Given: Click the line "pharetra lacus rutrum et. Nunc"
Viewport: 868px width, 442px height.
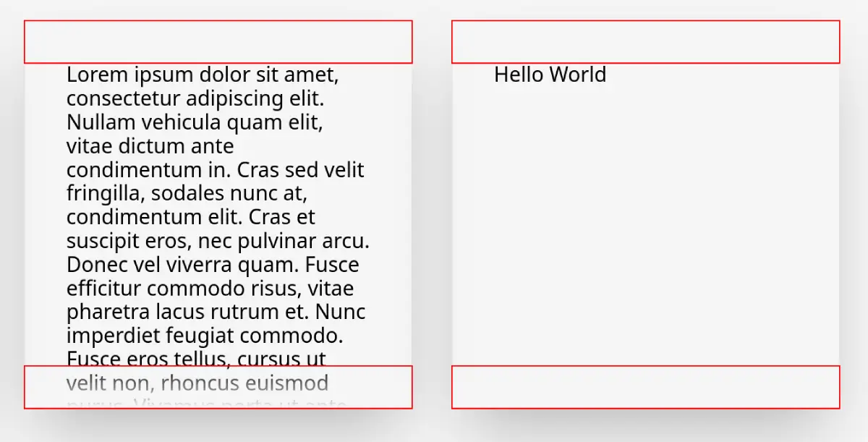Looking at the screenshot, I should coord(216,313).
